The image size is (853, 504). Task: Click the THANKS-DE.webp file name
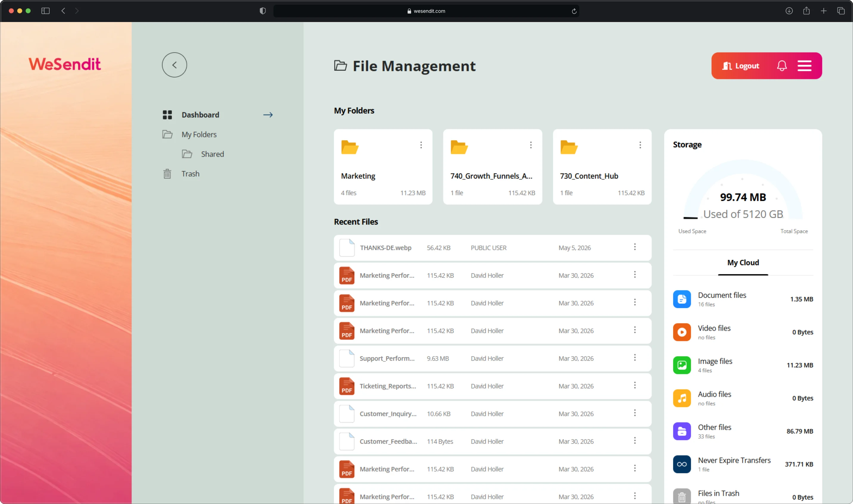(385, 248)
